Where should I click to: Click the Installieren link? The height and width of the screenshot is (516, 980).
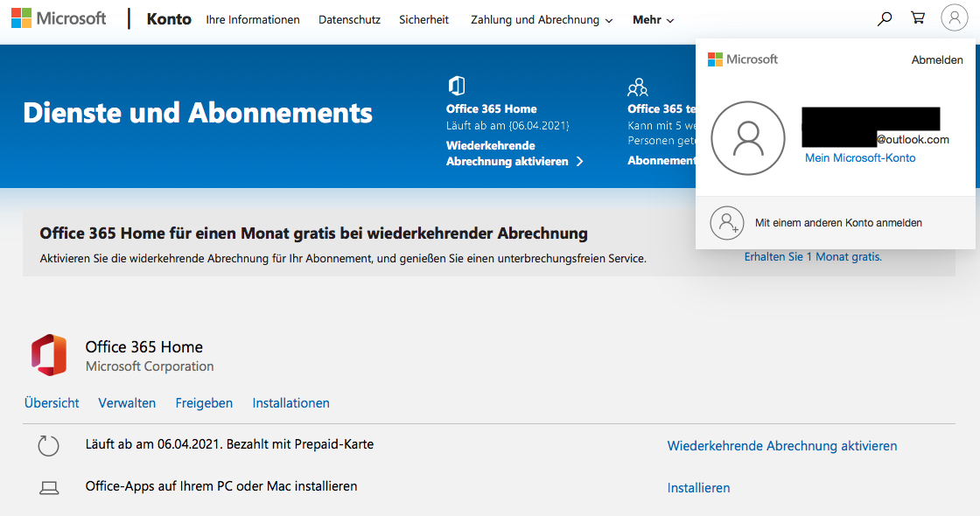(698, 488)
